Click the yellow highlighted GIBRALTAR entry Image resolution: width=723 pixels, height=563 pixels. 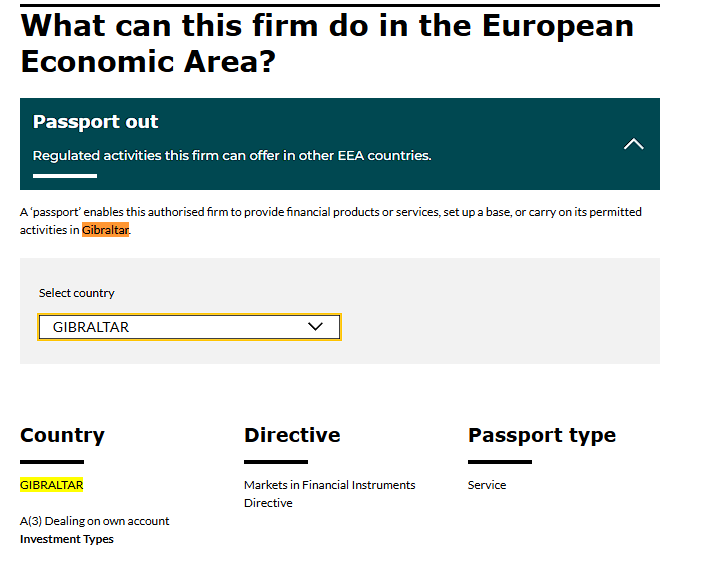[x=52, y=485]
